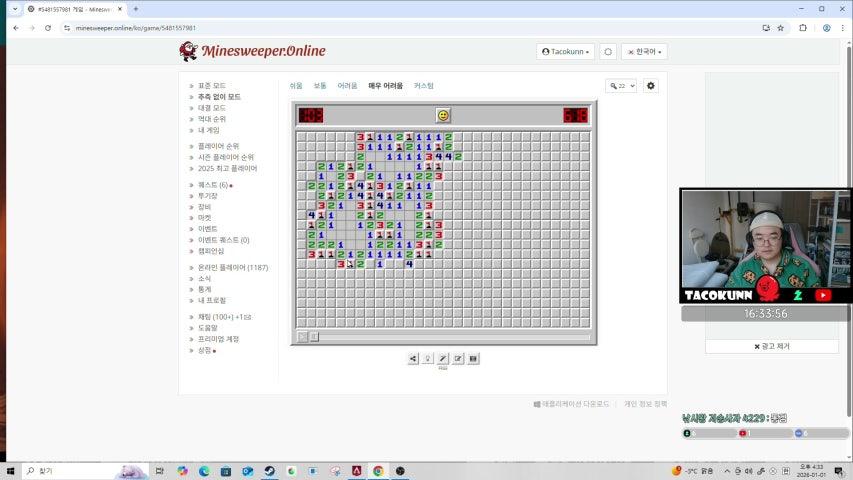853x480 pixels.
Task: Open 추측 없이 모드 in the sidebar
Action: [x=219, y=97]
